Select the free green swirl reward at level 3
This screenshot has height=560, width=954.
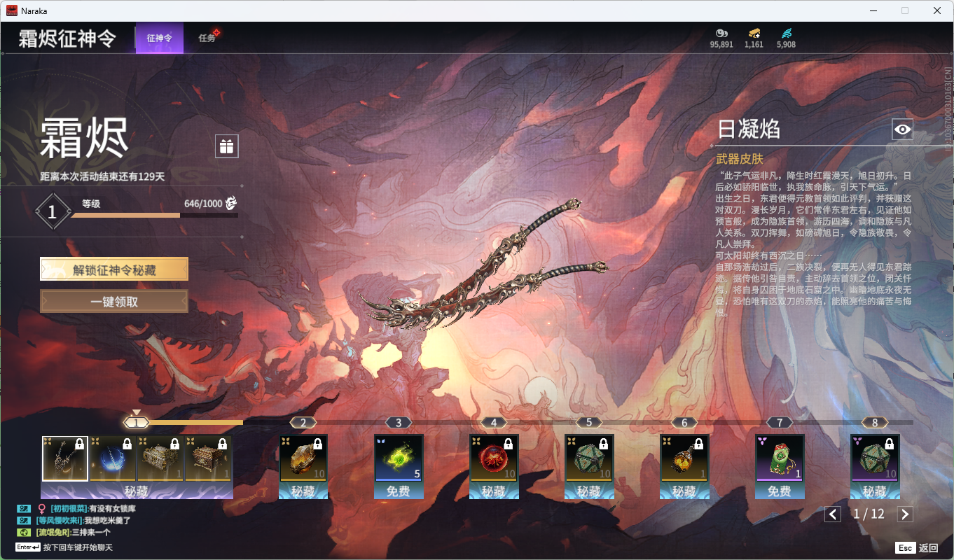click(399, 458)
